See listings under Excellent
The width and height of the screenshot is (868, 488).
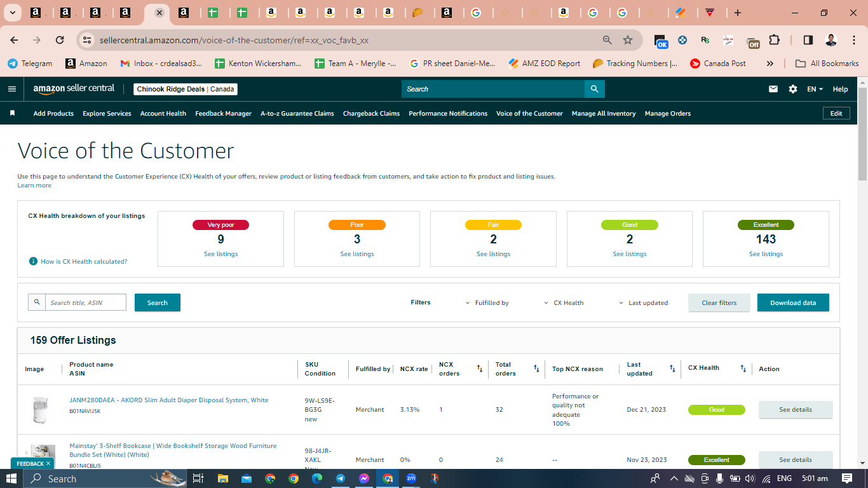click(766, 254)
